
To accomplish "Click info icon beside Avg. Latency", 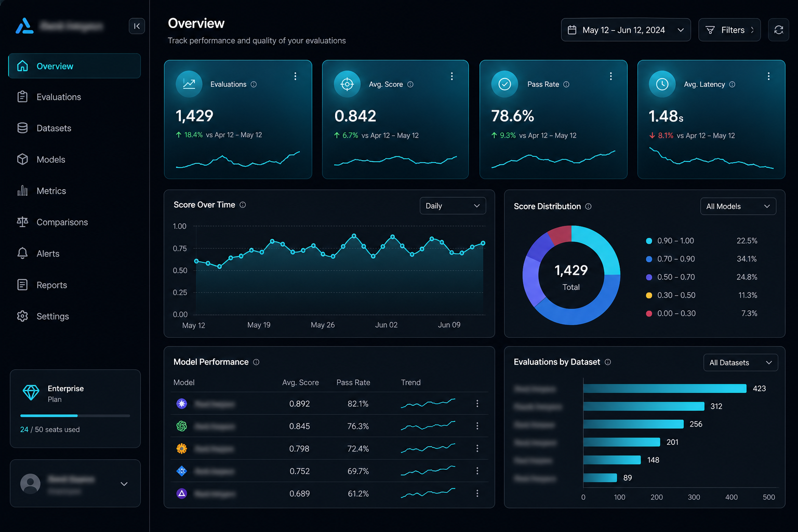I will click(x=732, y=84).
